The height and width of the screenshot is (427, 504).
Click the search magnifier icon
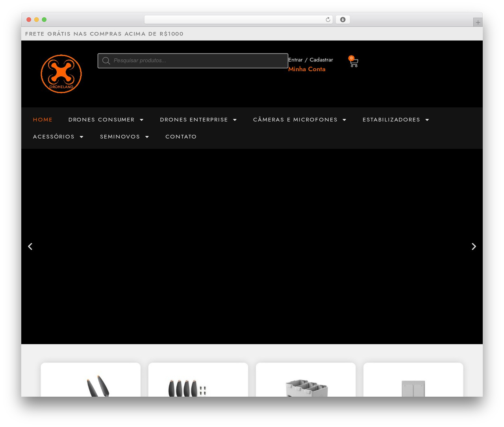click(106, 61)
